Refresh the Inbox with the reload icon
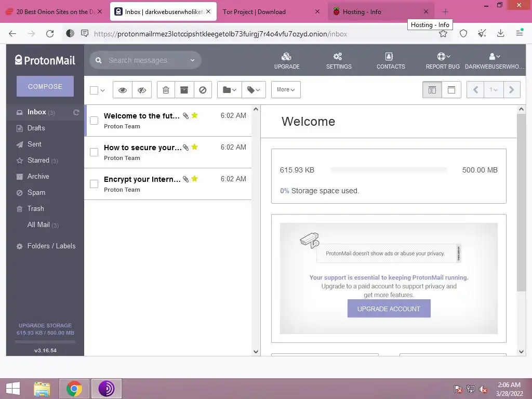Screen dimensions: 532x399 coord(76,112)
